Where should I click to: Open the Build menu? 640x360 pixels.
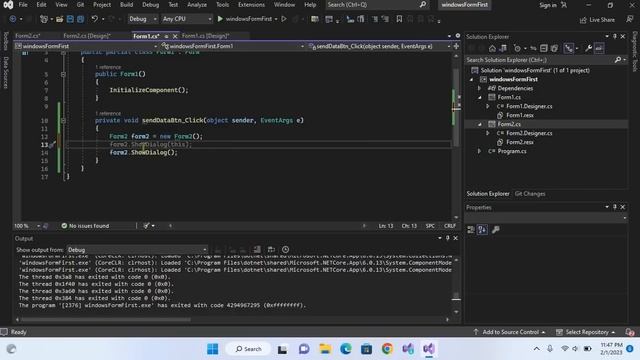coord(127,5)
